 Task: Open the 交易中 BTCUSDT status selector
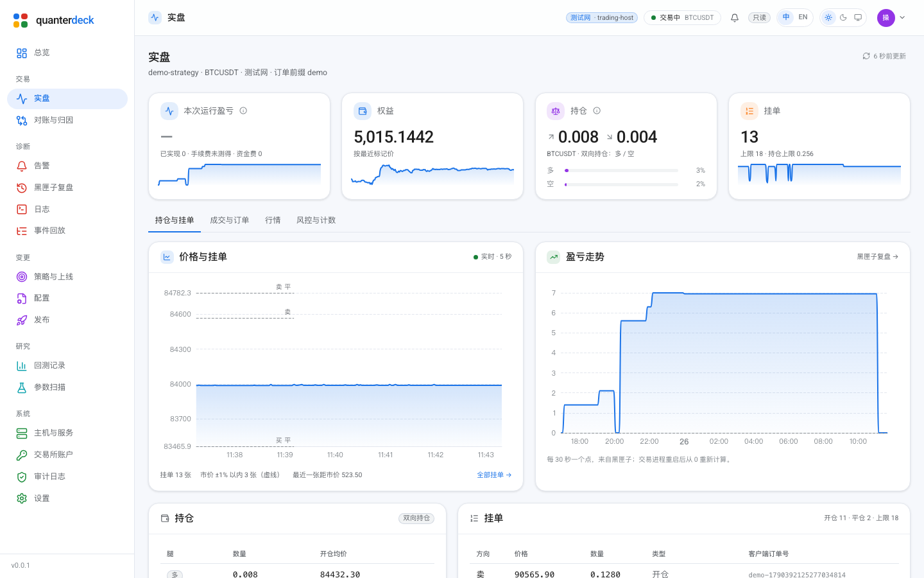tap(682, 18)
